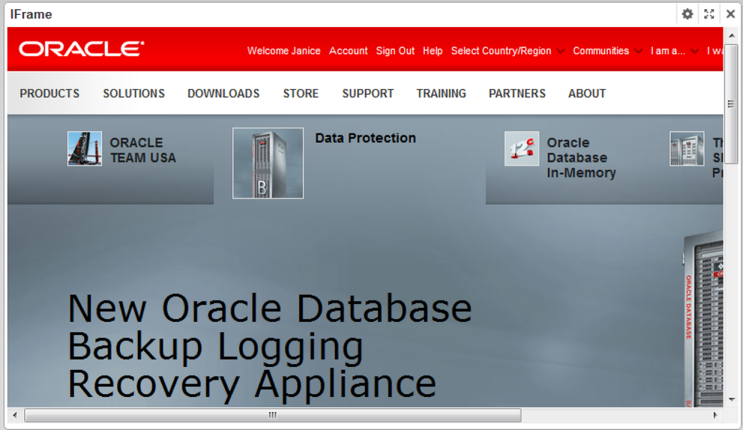Image resolution: width=743 pixels, height=430 pixels.
Task: Click the horizontal scrollbar left arrow
Action: pos(15,415)
